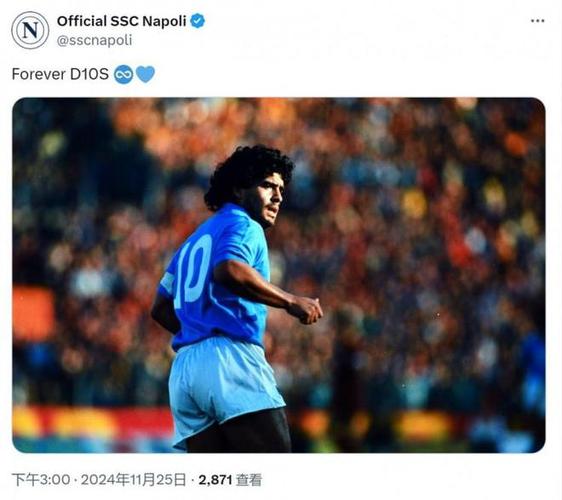Select the Forever D10S tweet text

coord(60,74)
